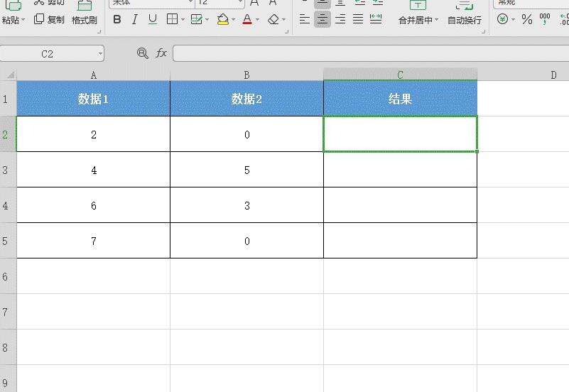
Task: Expand the borders dropdown arrow
Action: [183, 20]
